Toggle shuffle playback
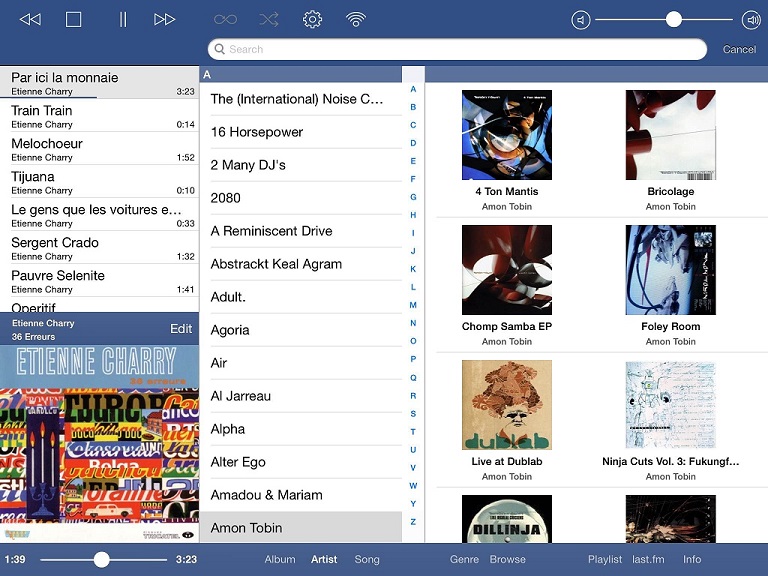 coord(269,20)
